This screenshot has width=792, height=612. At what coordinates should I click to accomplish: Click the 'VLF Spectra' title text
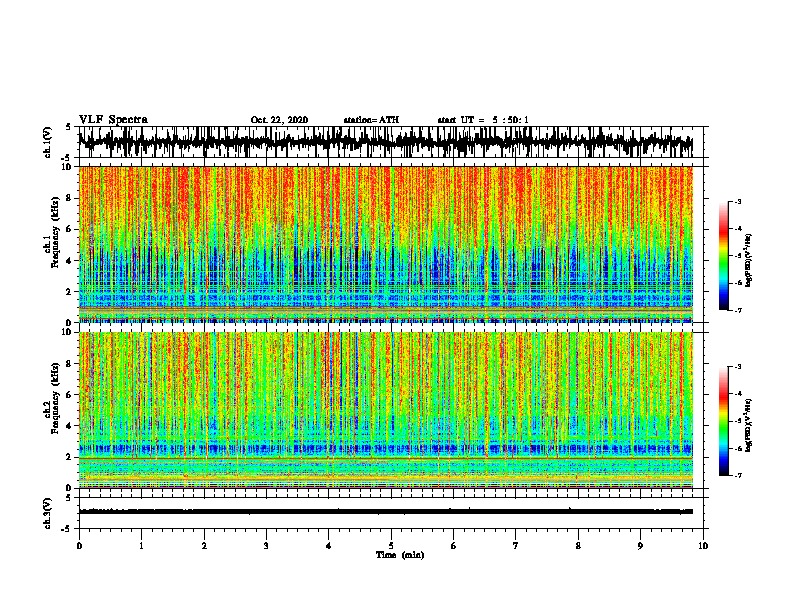(x=113, y=120)
